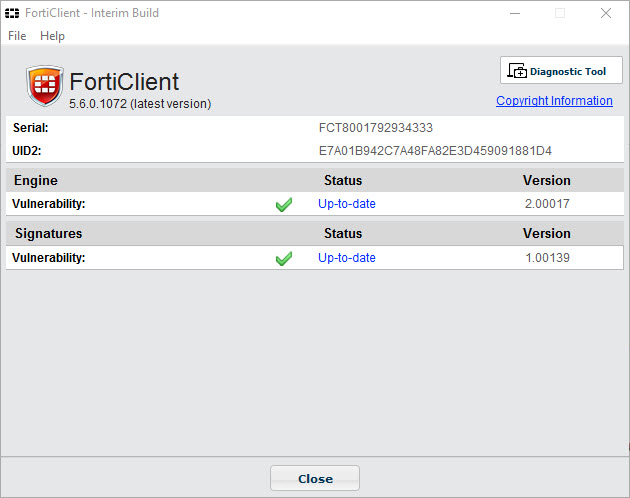Click the Vulnerability: label in the Engine section
Screen dimensions: 630x498
coord(49,204)
